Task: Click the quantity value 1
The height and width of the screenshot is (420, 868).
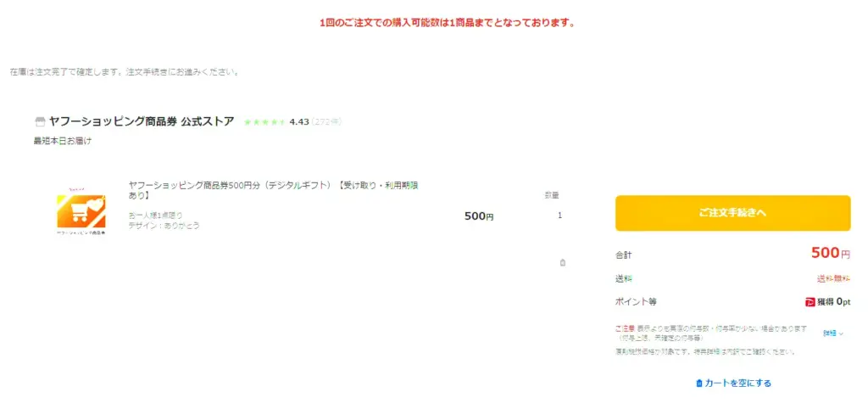Action: pos(559,216)
